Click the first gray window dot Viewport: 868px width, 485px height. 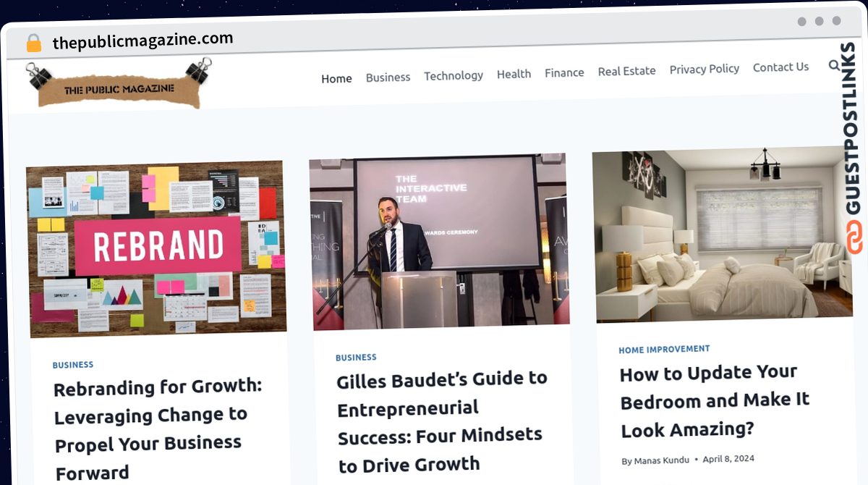coord(801,22)
